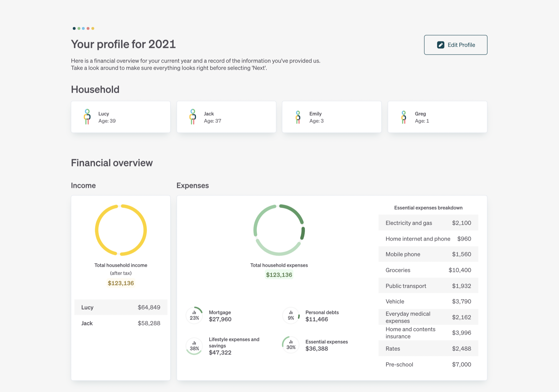Select the Lucy income row
This screenshot has width=559, height=392.
[121, 307]
